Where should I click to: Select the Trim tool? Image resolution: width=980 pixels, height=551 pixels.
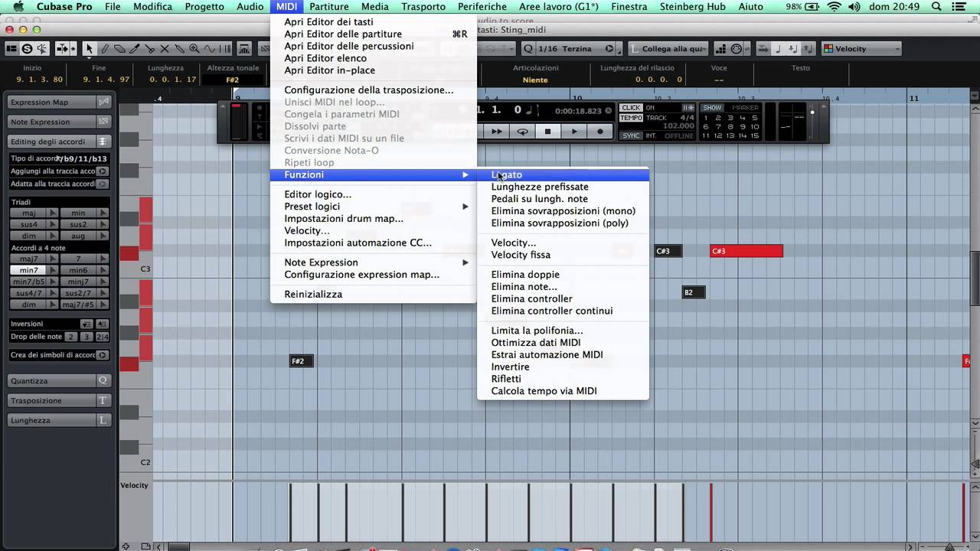coord(134,49)
